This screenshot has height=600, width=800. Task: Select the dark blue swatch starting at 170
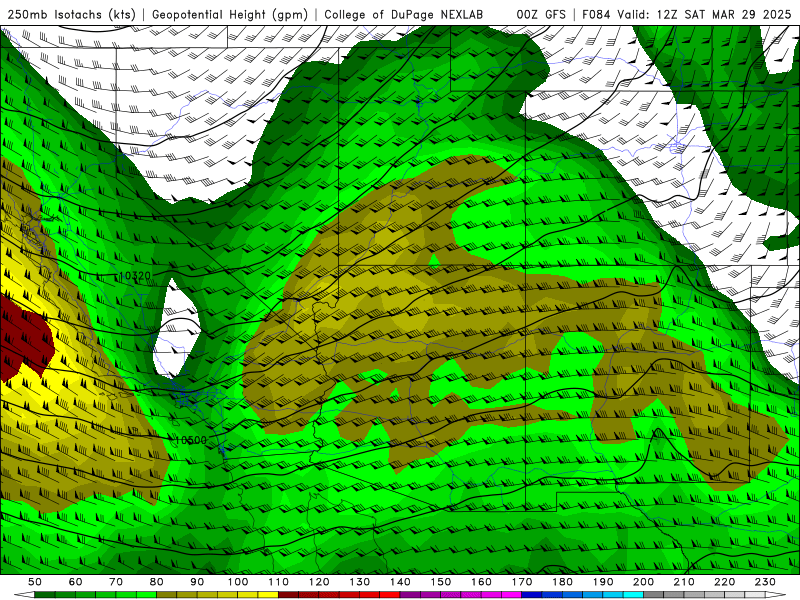[x=532, y=595]
